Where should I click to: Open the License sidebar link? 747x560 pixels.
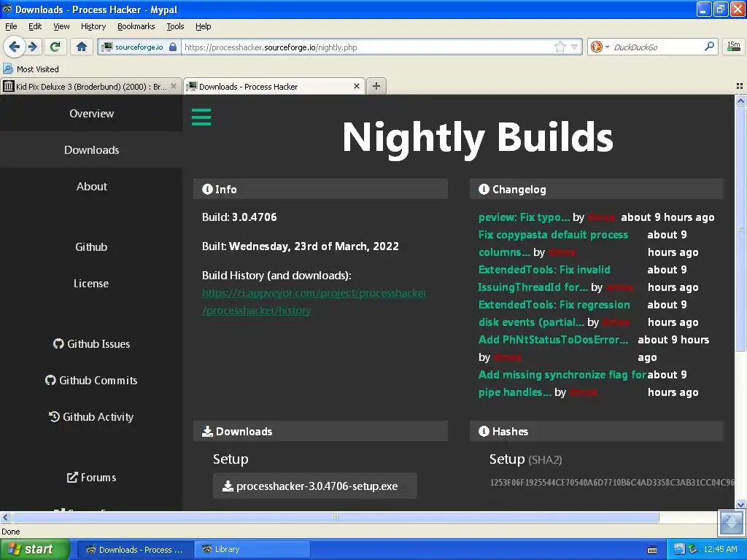click(91, 284)
